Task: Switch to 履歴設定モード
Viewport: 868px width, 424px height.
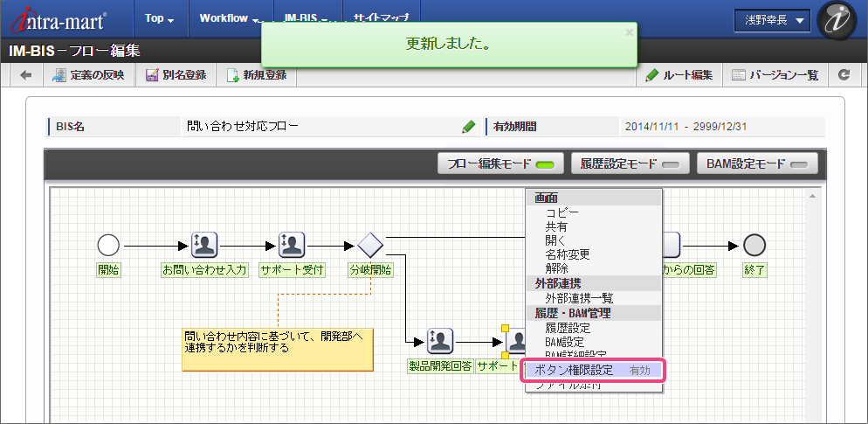Action: pyautogui.click(x=630, y=164)
